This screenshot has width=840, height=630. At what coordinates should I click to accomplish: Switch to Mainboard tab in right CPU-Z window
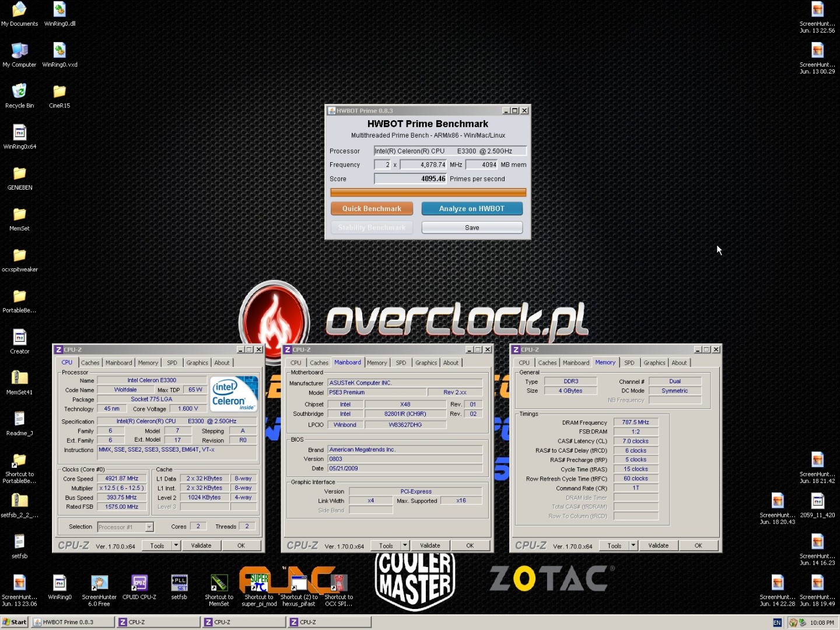[576, 363]
